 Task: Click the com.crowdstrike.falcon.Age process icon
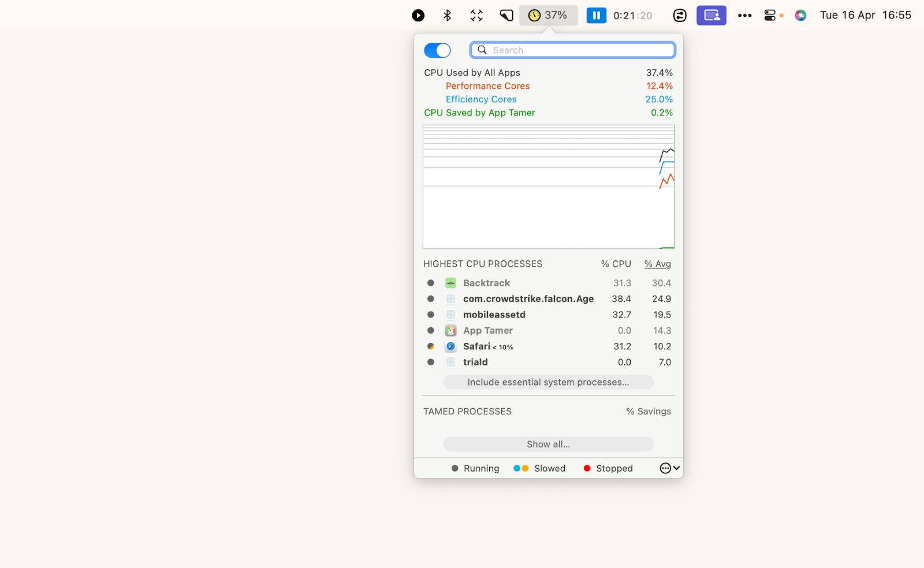click(x=450, y=299)
